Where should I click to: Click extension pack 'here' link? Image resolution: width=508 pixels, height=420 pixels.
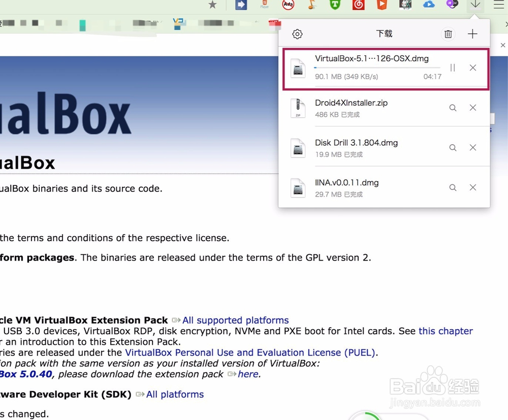click(248, 374)
